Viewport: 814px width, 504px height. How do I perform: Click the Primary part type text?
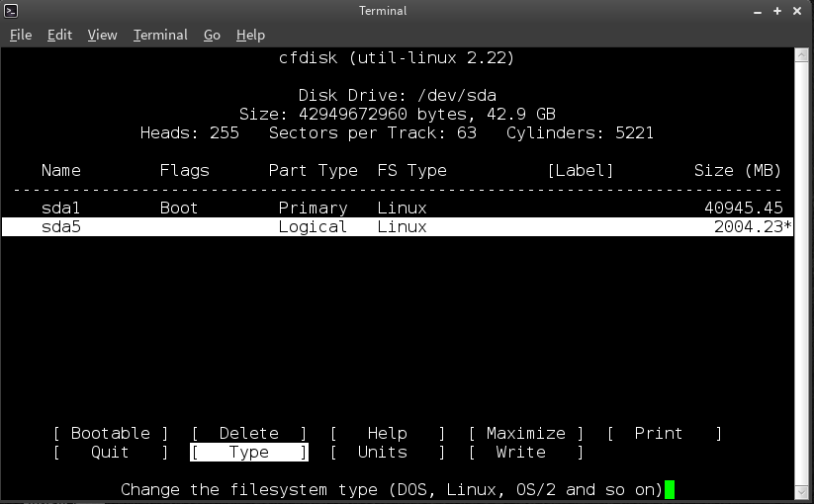pyautogui.click(x=313, y=208)
